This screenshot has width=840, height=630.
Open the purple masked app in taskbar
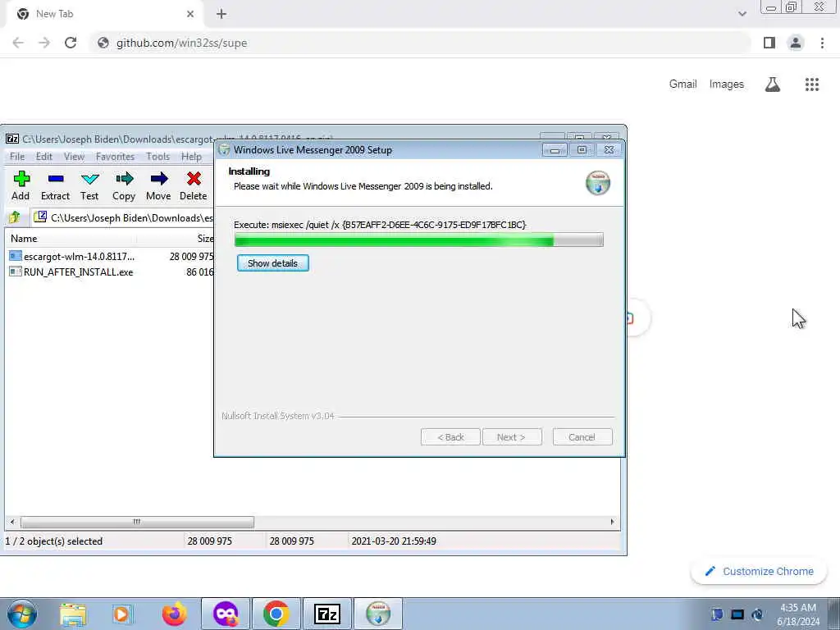coord(226,614)
